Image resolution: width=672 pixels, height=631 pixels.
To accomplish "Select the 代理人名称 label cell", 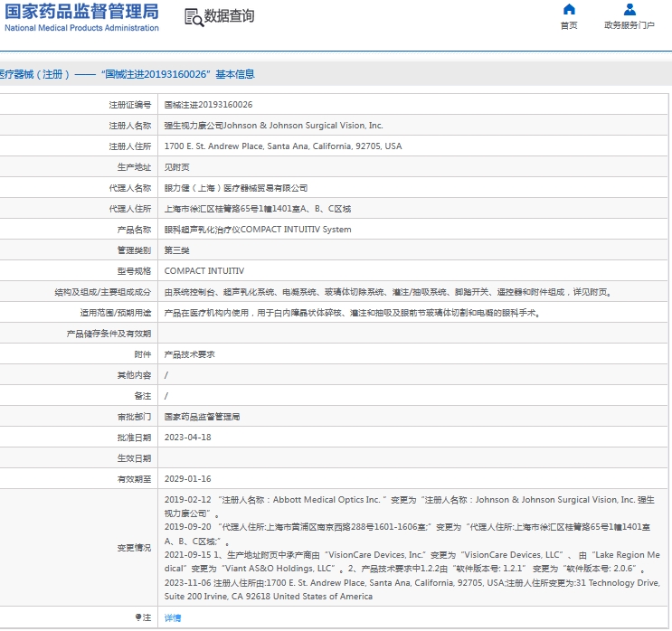I will (130, 188).
